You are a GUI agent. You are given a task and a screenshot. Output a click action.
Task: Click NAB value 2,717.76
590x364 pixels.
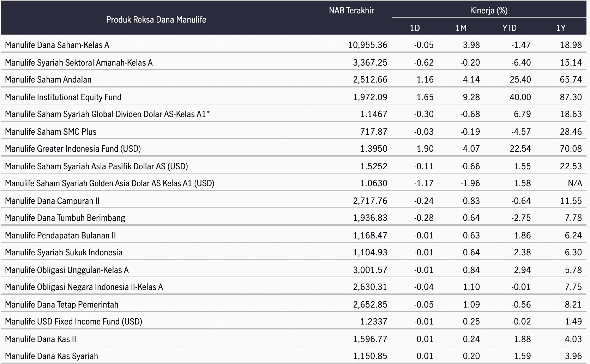370,201
